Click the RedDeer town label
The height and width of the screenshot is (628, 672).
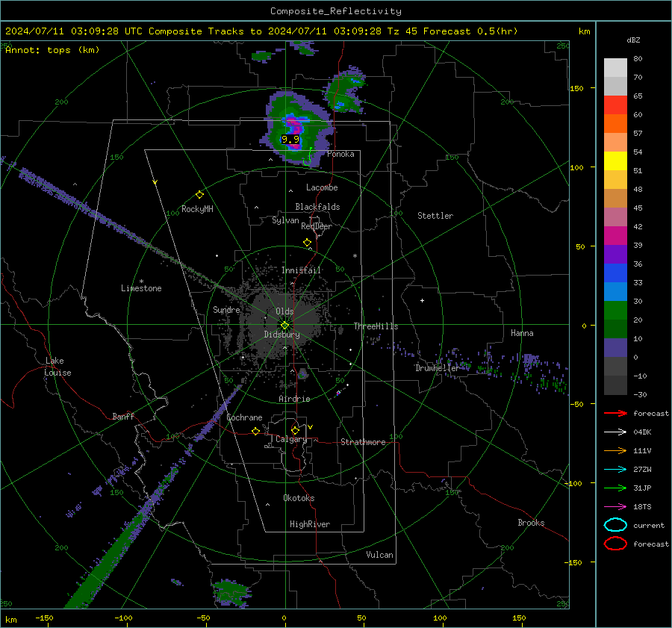(317, 226)
